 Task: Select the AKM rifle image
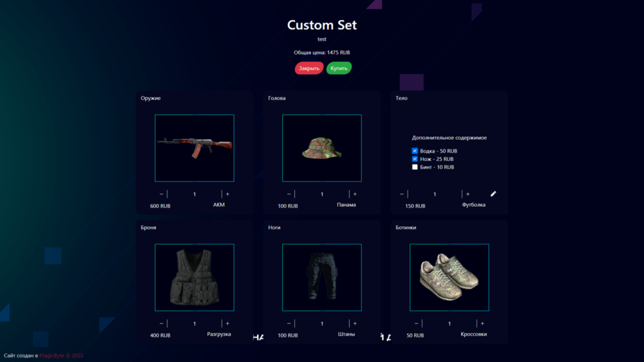pyautogui.click(x=194, y=148)
